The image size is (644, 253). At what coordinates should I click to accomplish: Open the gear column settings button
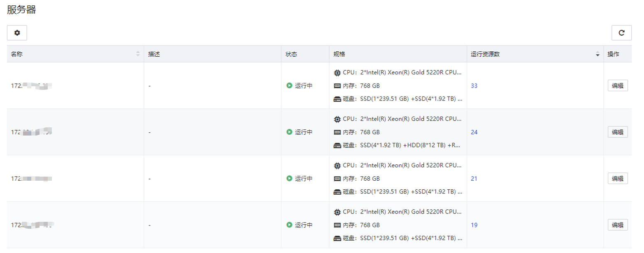(17, 33)
